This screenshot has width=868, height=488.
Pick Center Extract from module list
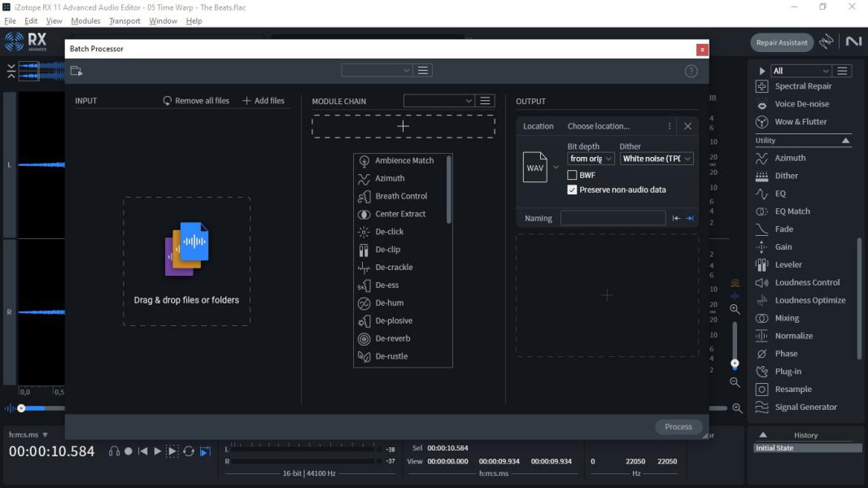tap(402, 214)
